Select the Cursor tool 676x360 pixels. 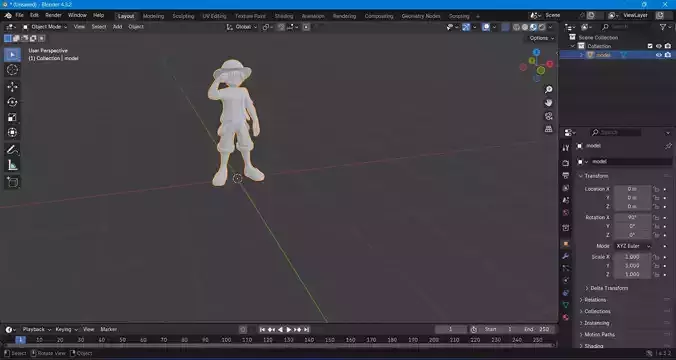[13, 70]
